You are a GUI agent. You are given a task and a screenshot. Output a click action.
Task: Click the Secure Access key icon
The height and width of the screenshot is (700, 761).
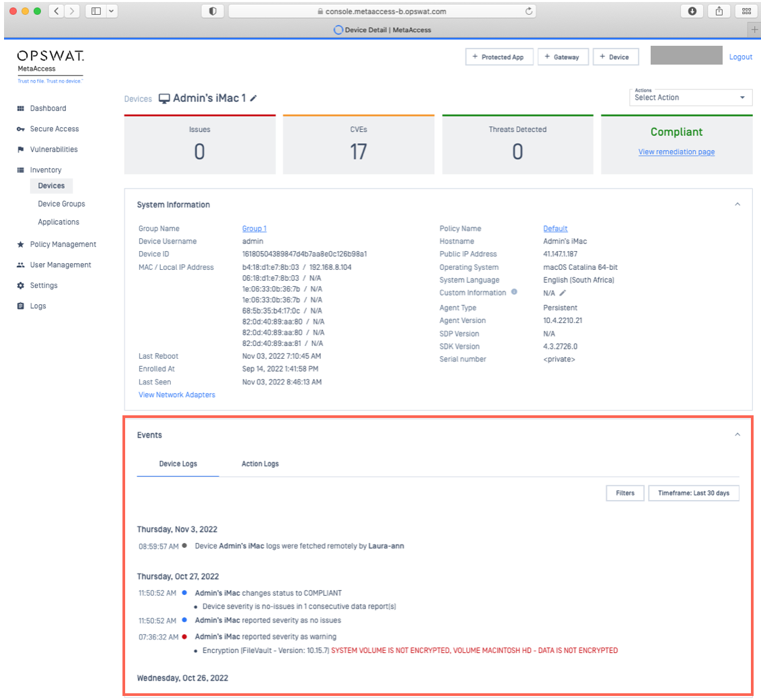[x=20, y=129]
